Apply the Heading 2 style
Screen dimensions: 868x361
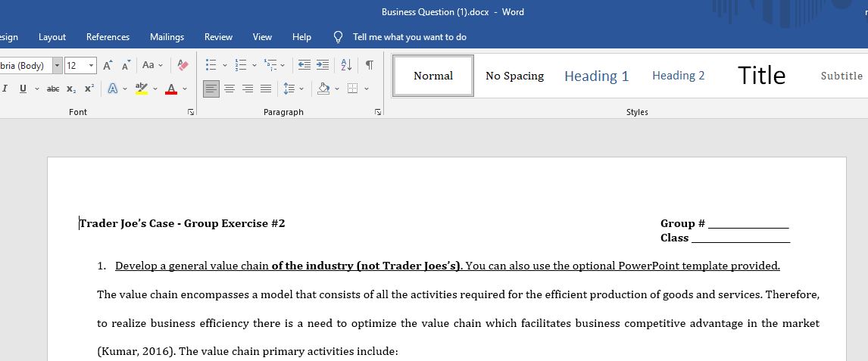(x=678, y=76)
